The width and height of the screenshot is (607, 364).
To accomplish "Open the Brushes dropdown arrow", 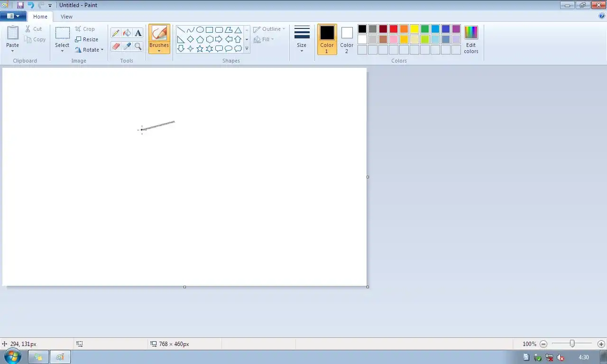I will coord(159,51).
